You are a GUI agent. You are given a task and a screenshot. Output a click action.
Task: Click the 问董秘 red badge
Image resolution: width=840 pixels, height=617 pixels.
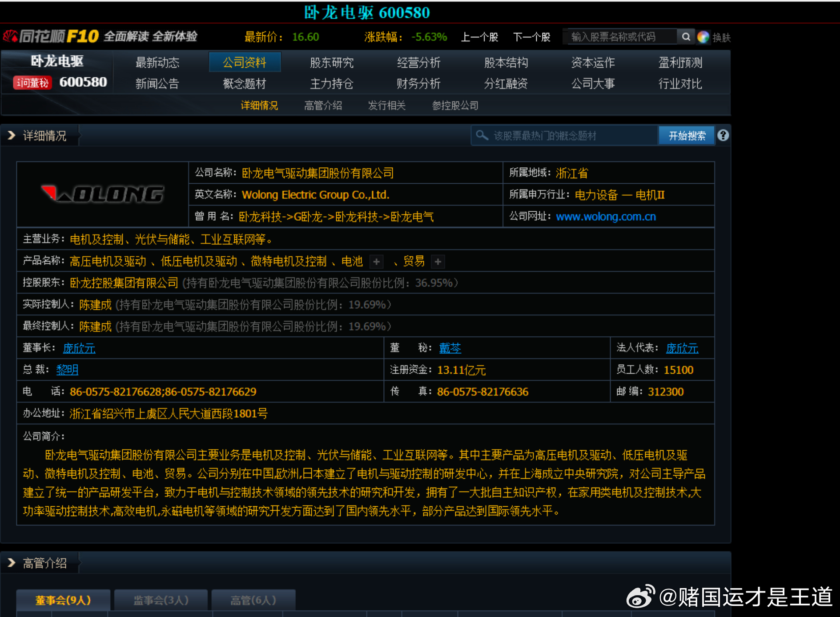[32, 83]
